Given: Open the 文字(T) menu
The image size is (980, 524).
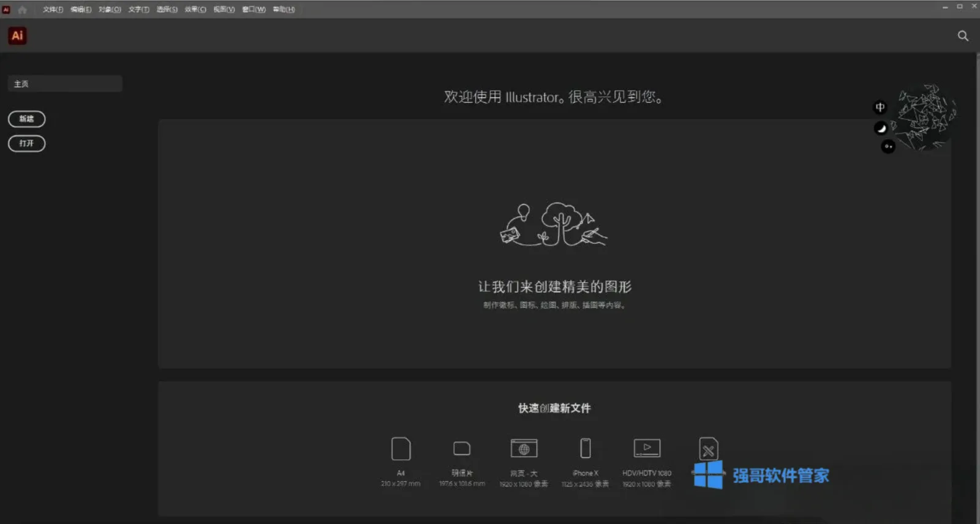Looking at the screenshot, I should pyautogui.click(x=138, y=10).
